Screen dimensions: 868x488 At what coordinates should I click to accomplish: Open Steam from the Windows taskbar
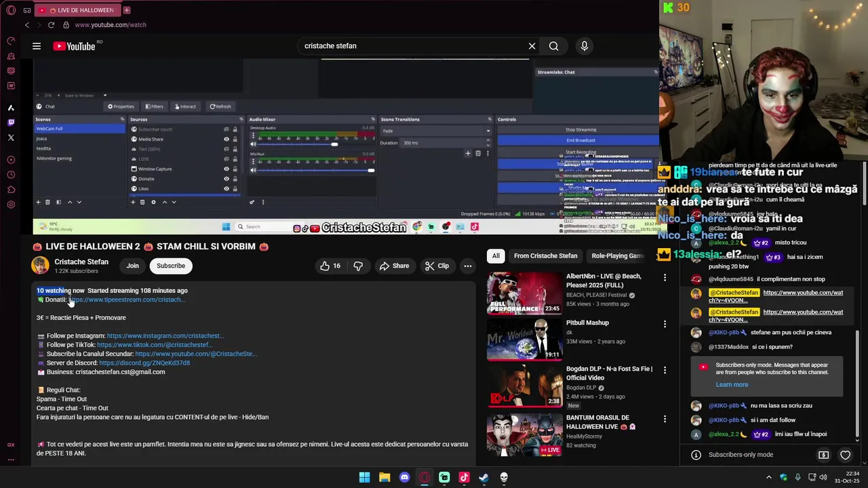point(484,478)
